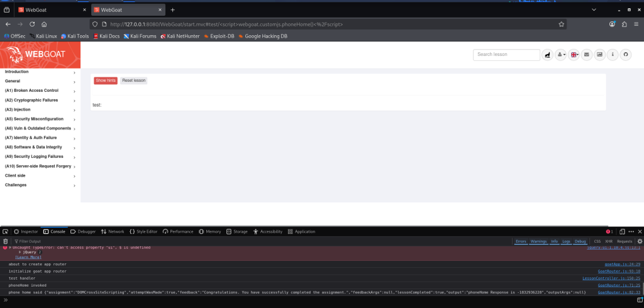Click the Show hints button
644x308 pixels.
point(106,80)
